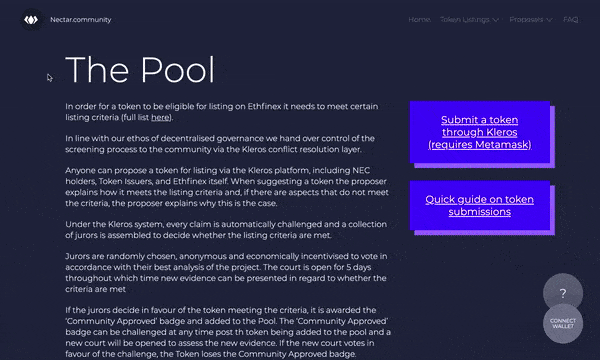Follow the 'here' listing criteria link
The height and width of the screenshot is (360, 600).
pos(160,117)
